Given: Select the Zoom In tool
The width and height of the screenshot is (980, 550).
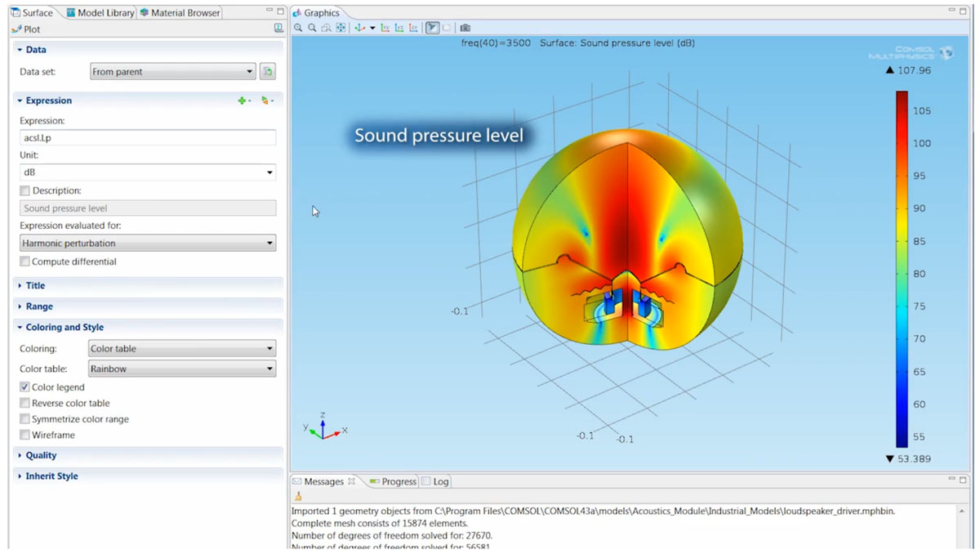Looking at the screenshot, I should click(x=297, y=27).
